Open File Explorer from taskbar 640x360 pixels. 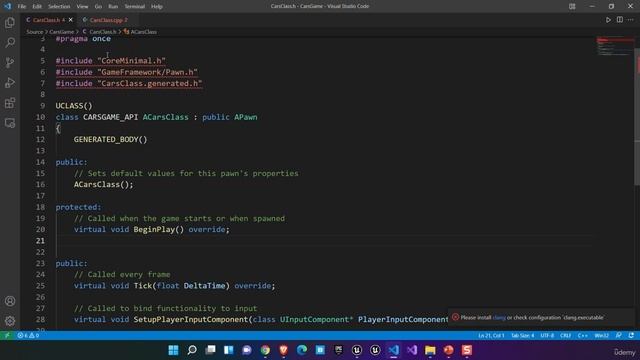430,350
